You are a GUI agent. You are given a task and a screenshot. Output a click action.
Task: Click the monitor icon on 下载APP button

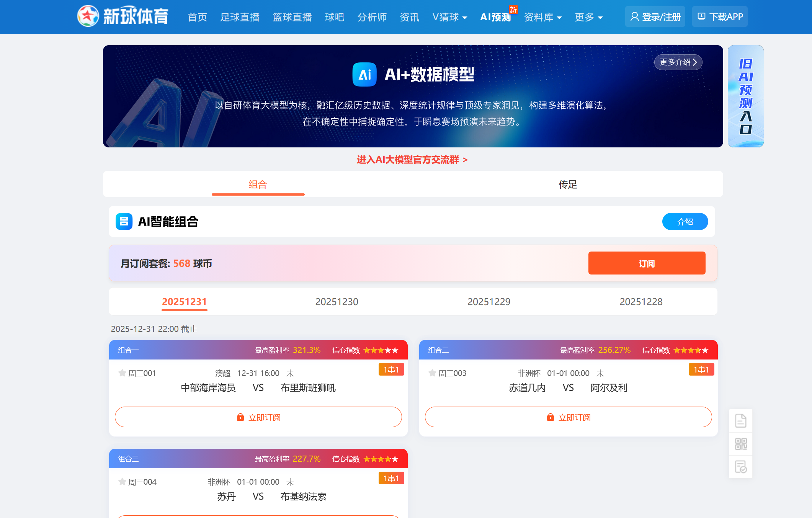(x=702, y=16)
